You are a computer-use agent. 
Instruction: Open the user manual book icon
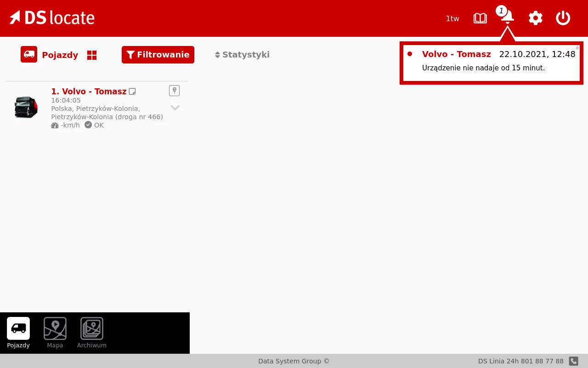(480, 18)
